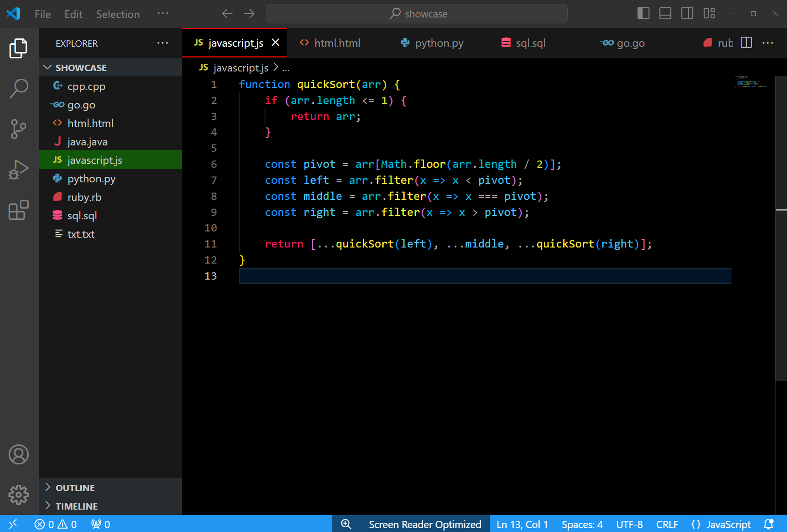Open the Extensions view
Image resolution: width=787 pixels, height=532 pixels.
point(18,210)
